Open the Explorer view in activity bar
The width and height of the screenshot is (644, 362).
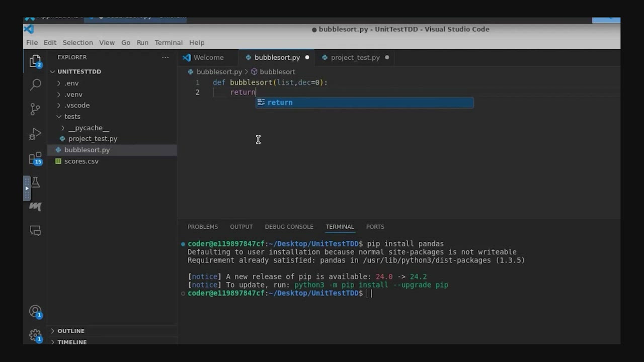35,61
